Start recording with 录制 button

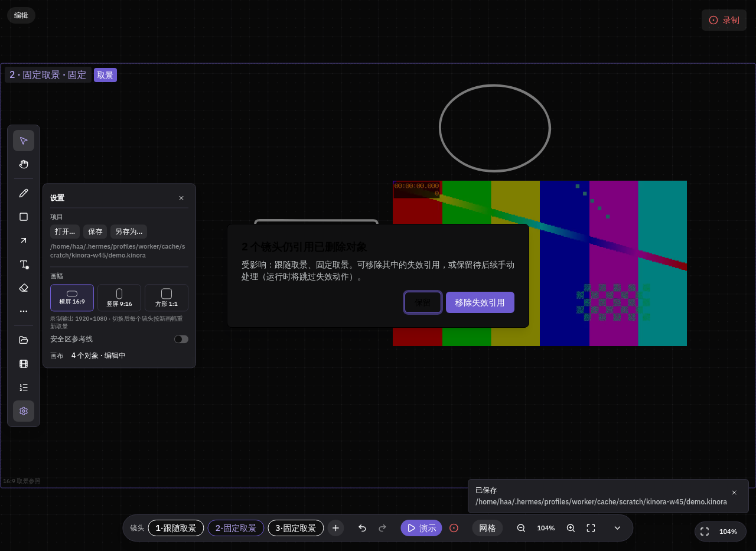pos(724,20)
